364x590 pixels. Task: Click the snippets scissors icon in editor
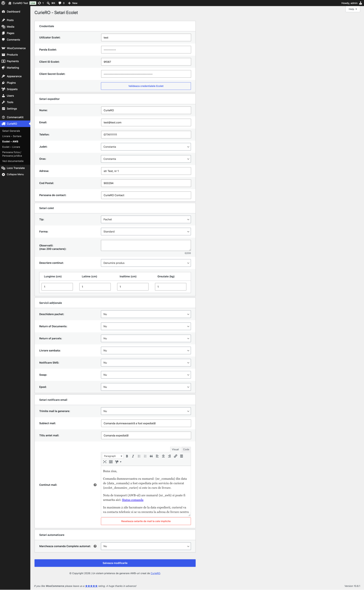point(118,462)
